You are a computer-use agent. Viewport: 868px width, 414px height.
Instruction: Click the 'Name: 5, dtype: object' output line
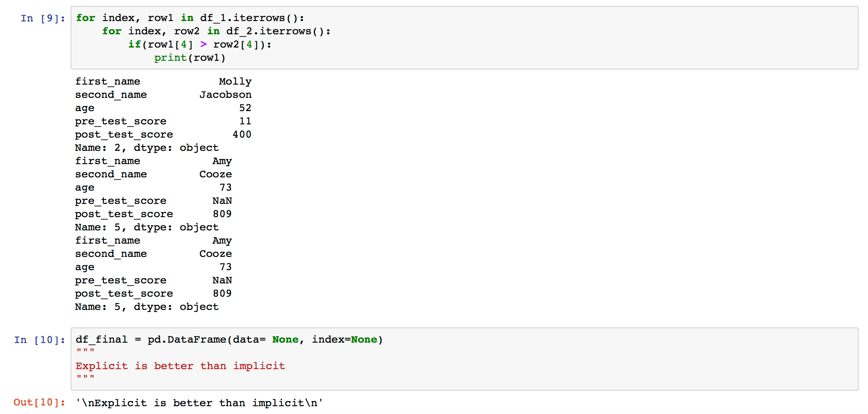pyautogui.click(x=146, y=227)
